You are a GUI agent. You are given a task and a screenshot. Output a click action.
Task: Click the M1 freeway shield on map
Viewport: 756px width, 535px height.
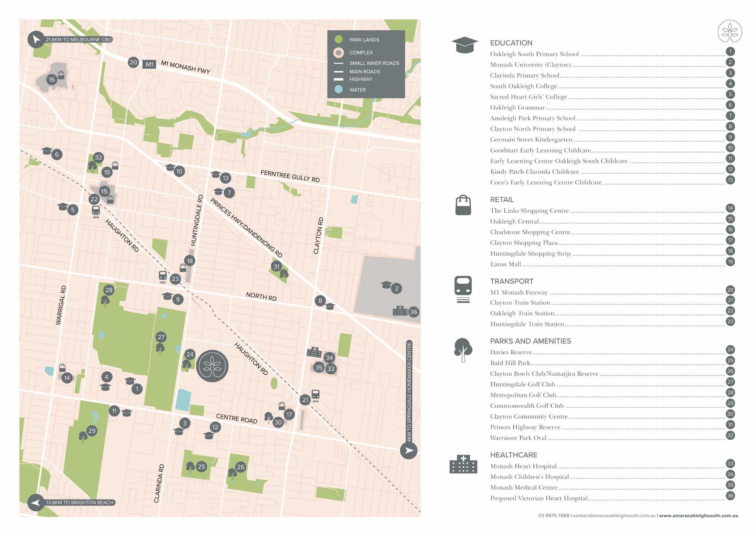149,64
